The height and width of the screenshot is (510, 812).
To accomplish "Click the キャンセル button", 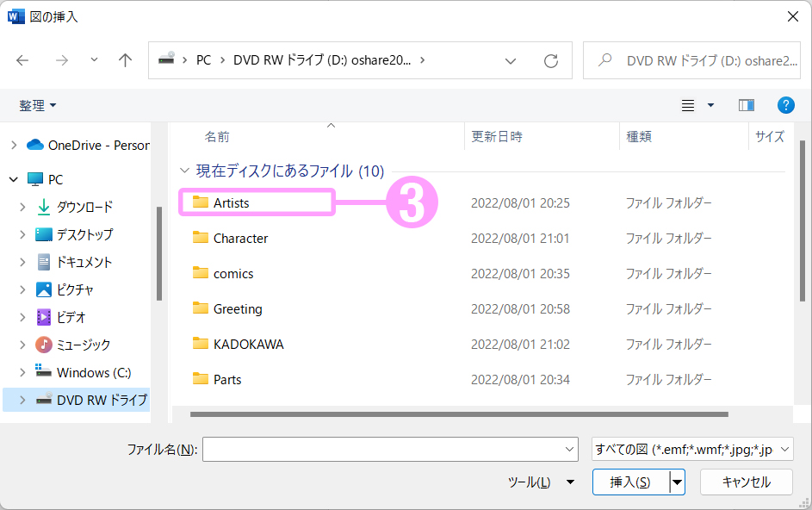I will point(746,482).
